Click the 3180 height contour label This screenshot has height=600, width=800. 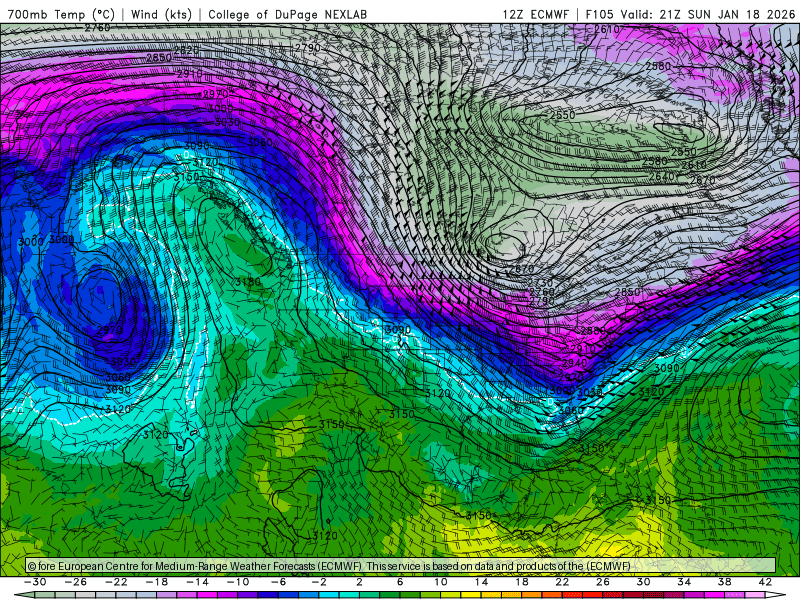pyautogui.click(x=248, y=282)
